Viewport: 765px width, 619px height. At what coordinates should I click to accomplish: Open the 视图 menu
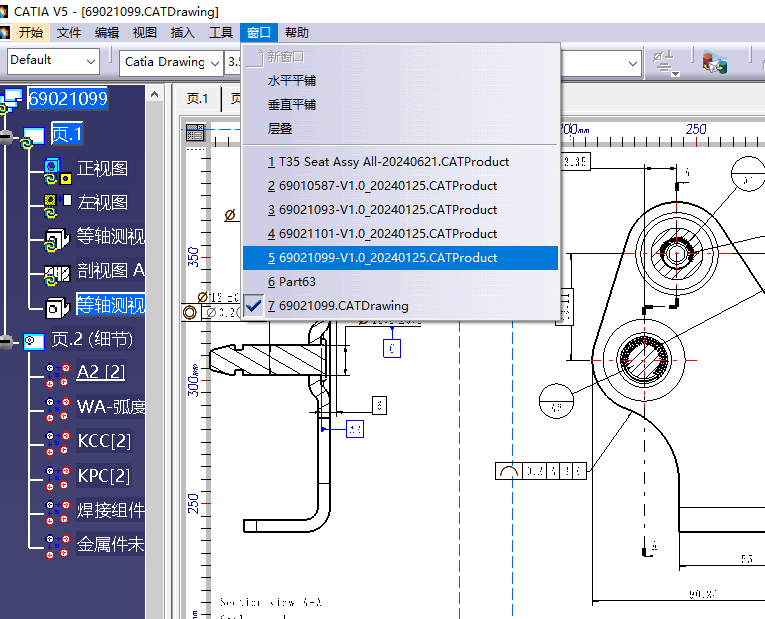(145, 33)
